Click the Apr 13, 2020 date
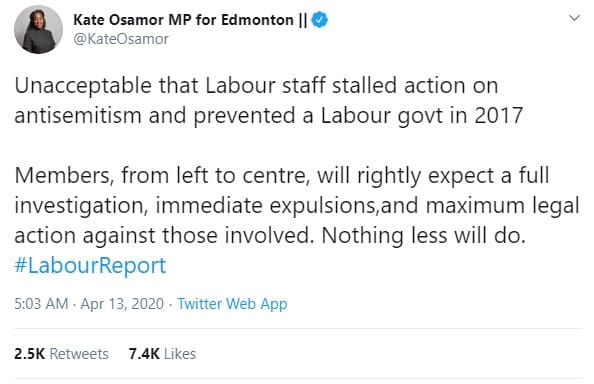This screenshot has width=594, height=384. point(122,304)
